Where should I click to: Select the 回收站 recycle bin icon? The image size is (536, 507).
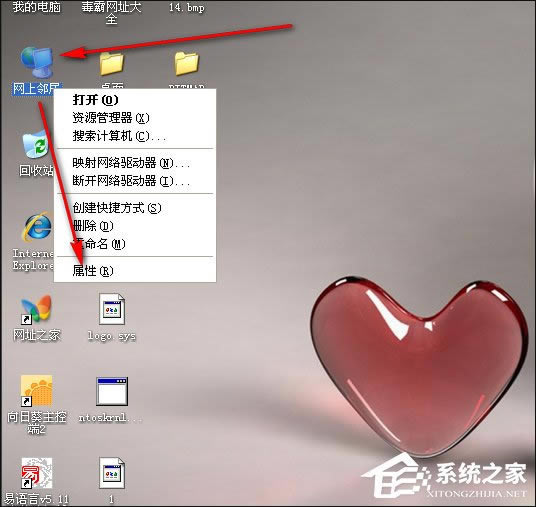36,145
